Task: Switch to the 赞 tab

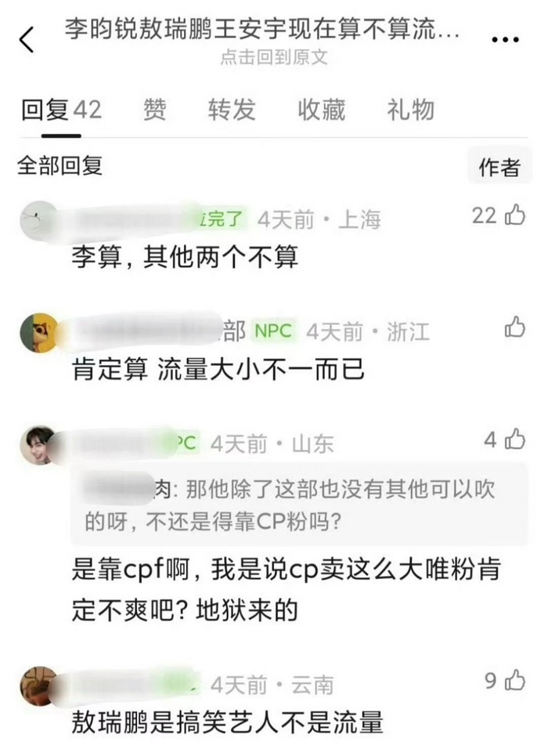Action: pyautogui.click(x=155, y=110)
